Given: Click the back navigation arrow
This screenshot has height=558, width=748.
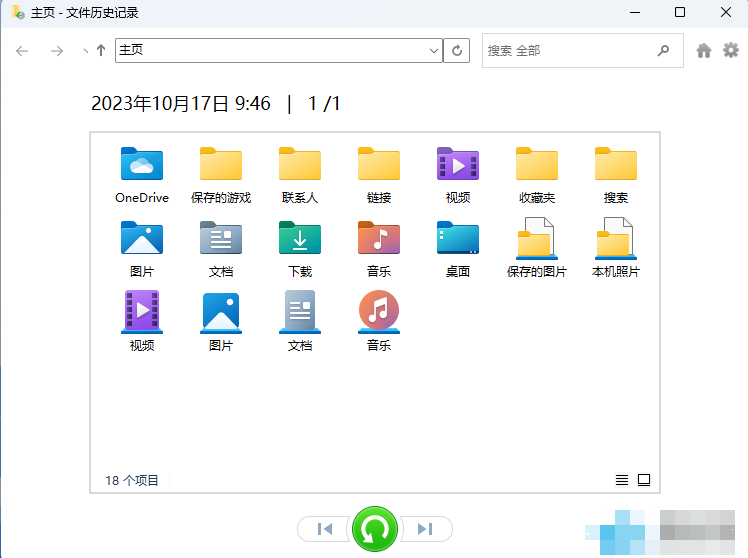Looking at the screenshot, I should click(22, 50).
